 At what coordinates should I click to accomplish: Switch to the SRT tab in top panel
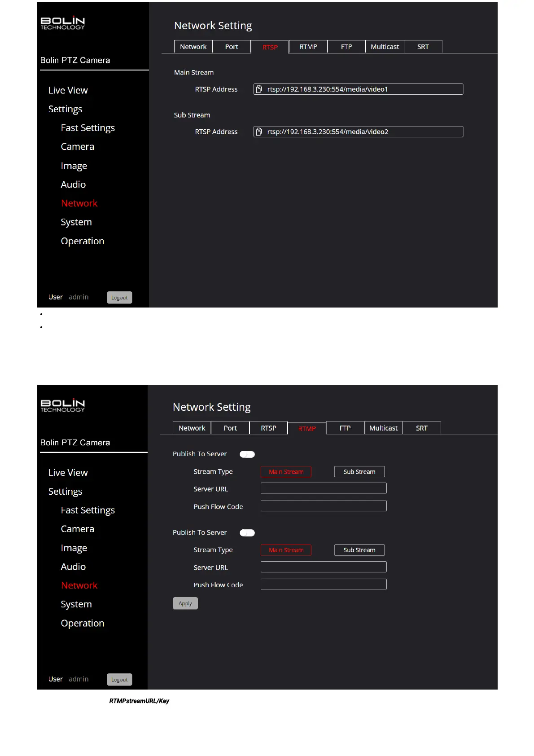click(x=423, y=47)
